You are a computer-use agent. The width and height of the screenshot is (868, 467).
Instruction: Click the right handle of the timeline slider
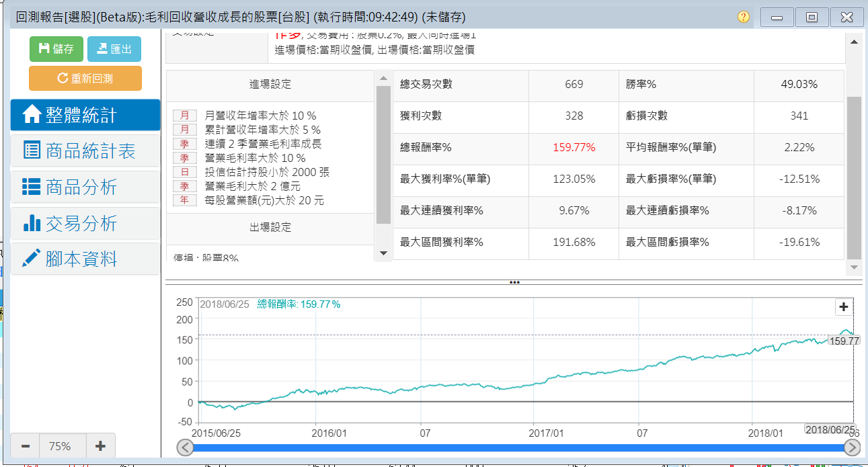click(852, 448)
